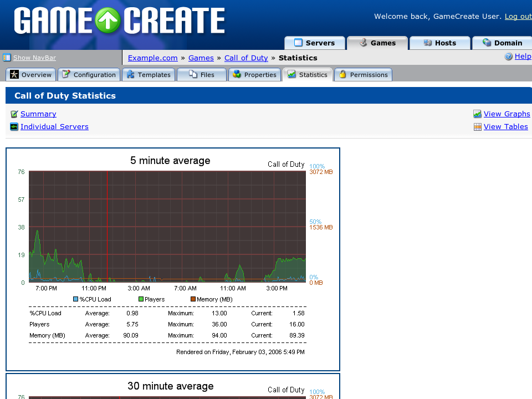The height and width of the screenshot is (399, 532).
Task: Open the Summary link
Action: (38, 114)
